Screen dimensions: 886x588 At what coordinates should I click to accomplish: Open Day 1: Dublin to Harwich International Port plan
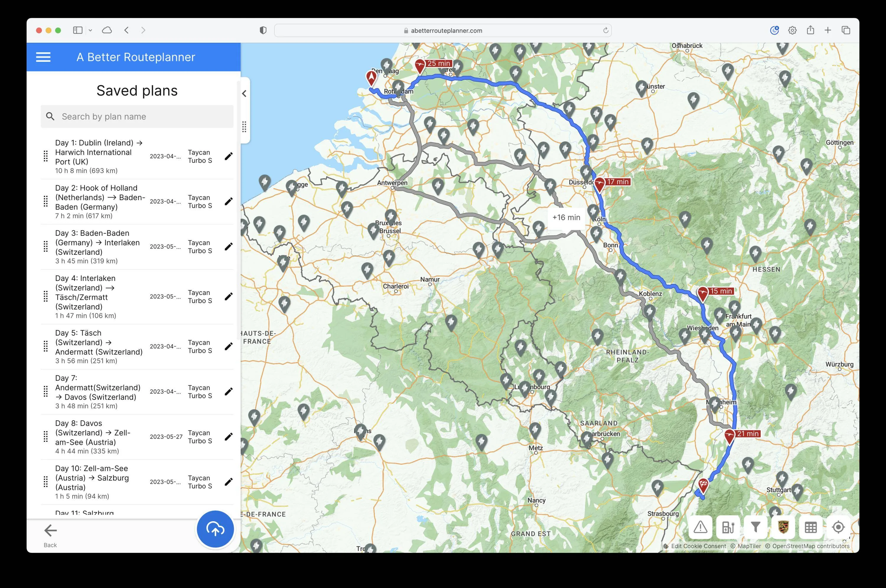coord(137,156)
